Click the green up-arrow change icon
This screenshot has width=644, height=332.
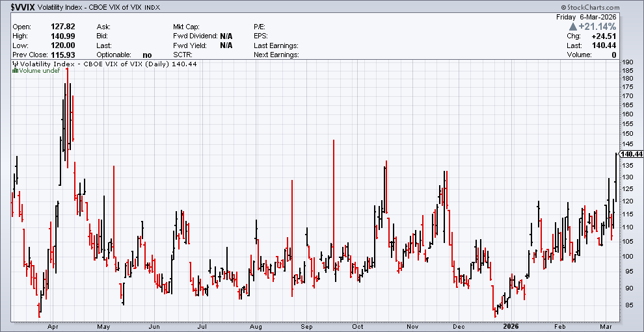click(x=572, y=27)
